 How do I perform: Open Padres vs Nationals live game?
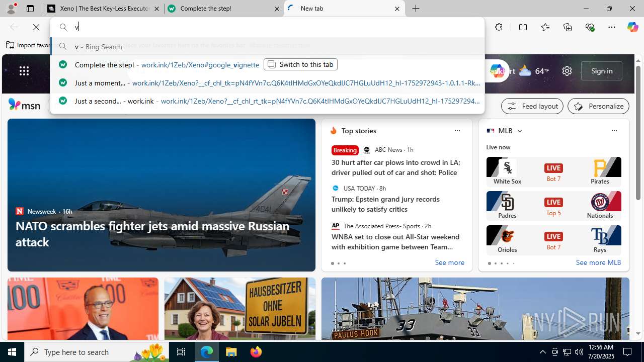coord(553,205)
